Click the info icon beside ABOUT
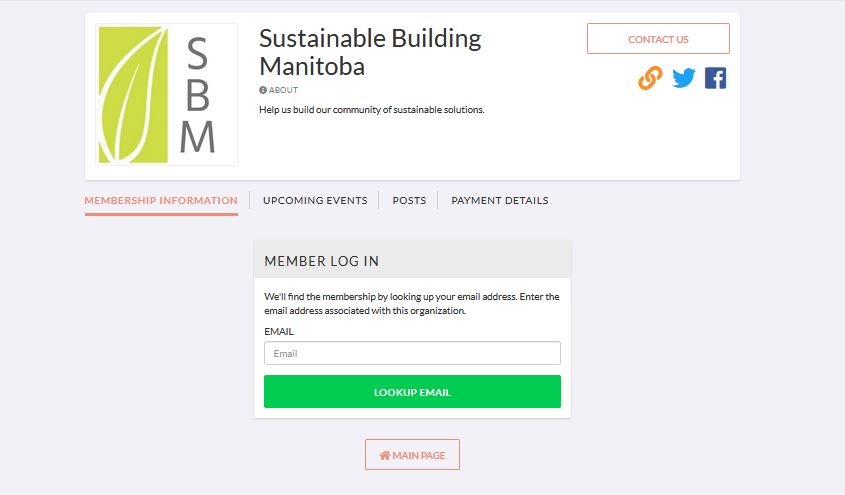Viewport: 845px width, 495px height. [x=263, y=90]
